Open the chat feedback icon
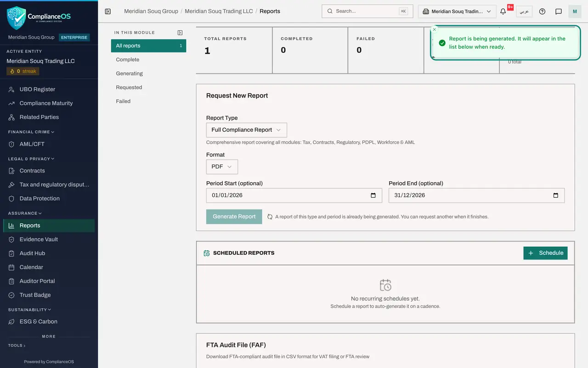The image size is (588, 368). click(x=559, y=11)
